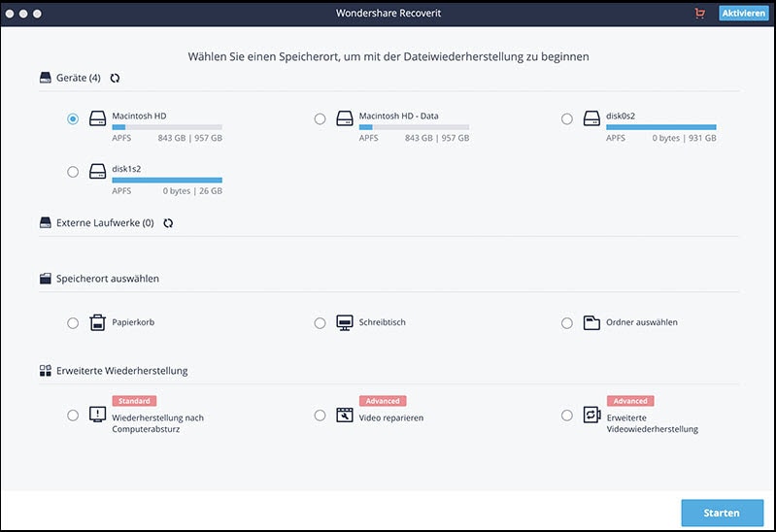The height and width of the screenshot is (532, 776).
Task: Click the Papierkorb trash can icon
Action: point(97,322)
